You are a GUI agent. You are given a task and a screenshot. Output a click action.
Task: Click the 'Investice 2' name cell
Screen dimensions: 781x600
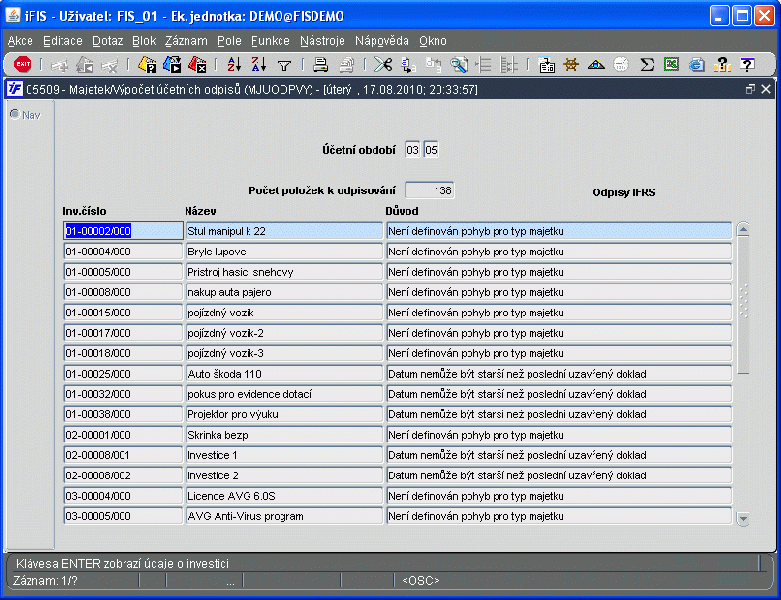[x=284, y=476]
